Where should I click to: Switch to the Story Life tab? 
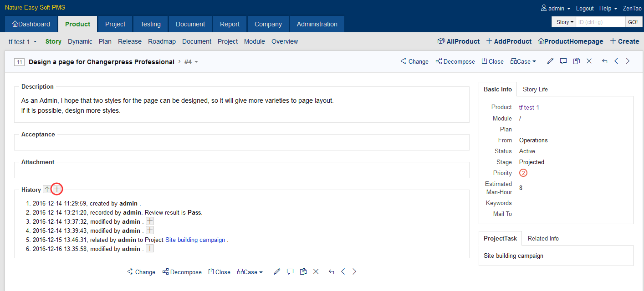click(x=535, y=89)
